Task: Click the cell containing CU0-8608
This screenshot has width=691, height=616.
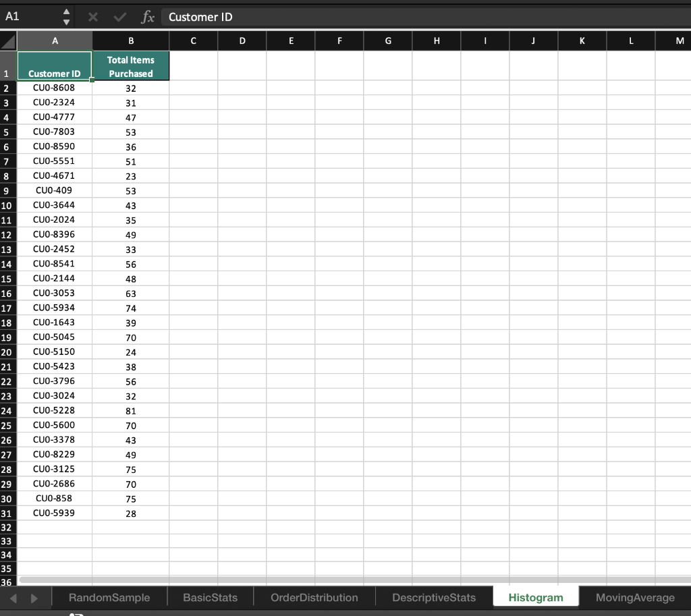Action: (54, 88)
